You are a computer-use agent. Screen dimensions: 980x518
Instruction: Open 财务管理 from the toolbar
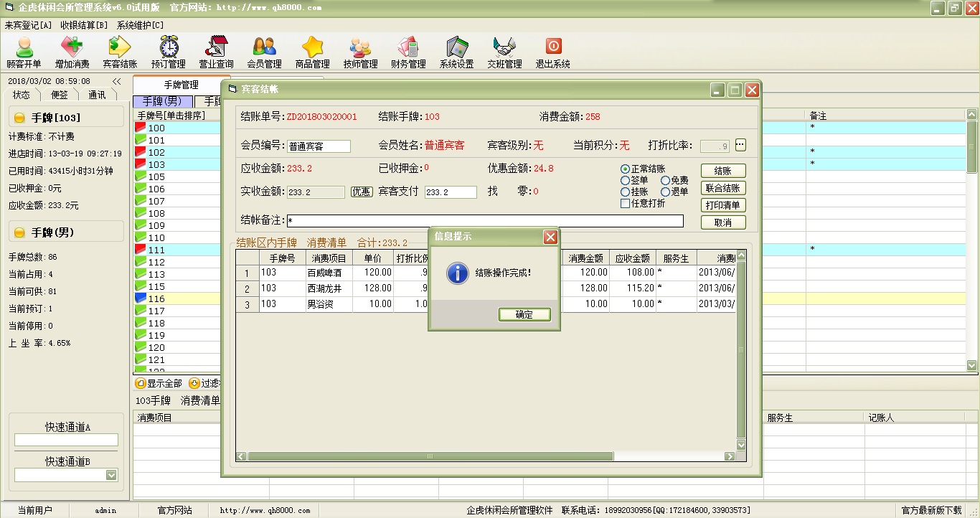click(x=408, y=47)
